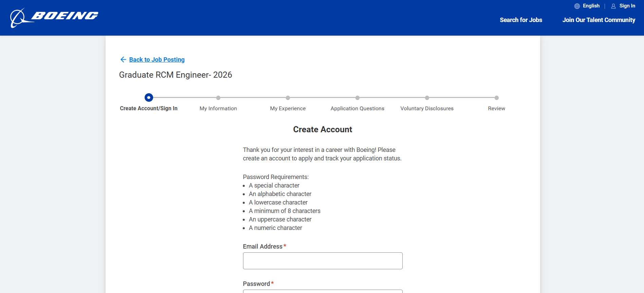Viewport: 644px width, 293px height.
Task: Click the user profile icon beside Sign In
Action: coord(613,6)
